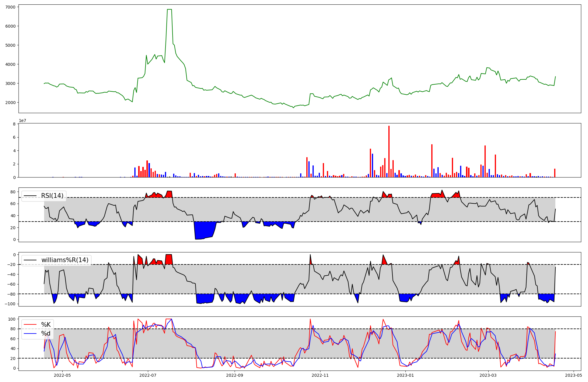588x382 pixels.
Task: Click the 2023-05 x-axis date label
Action: click(x=574, y=375)
